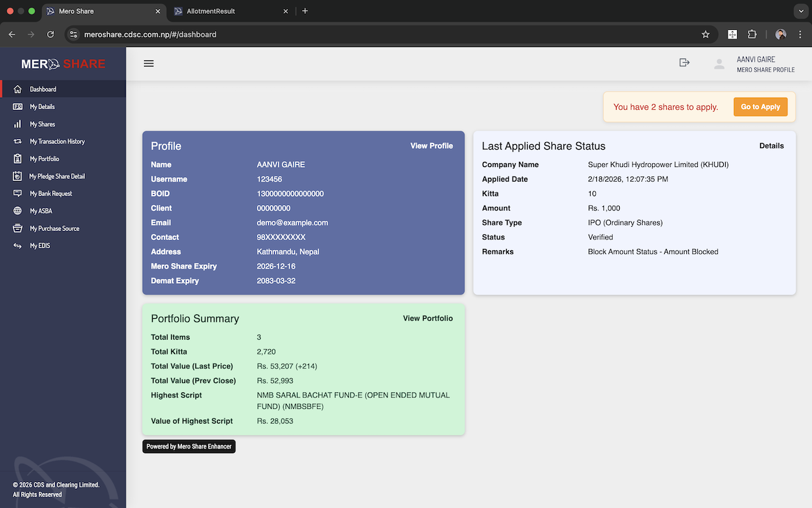Click the share type IPO (Ordinary Shares)
The height and width of the screenshot is (508, 812).
(x=625, y=223)
